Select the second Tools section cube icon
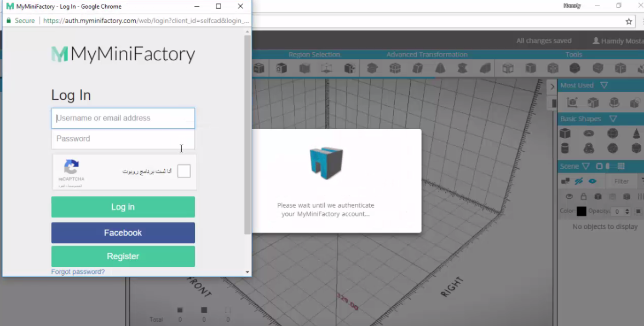The width and height of the screenshot is (644, 326). tap(531, 68)
